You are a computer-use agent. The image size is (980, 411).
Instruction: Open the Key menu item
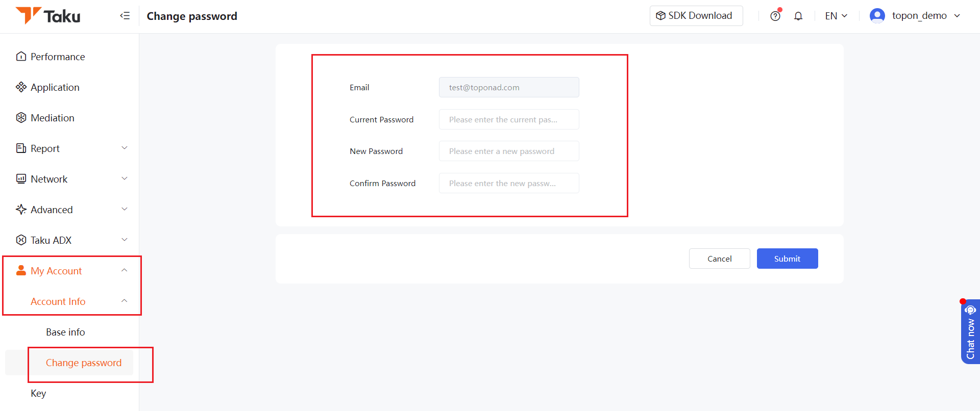pyautogui.click(x=38, y=393)
